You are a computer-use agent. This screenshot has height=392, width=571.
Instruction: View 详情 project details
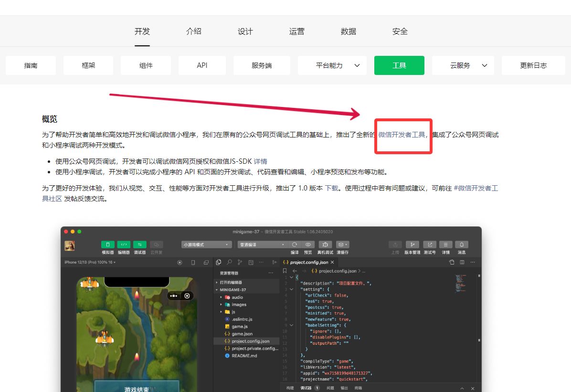coord(445,245)
